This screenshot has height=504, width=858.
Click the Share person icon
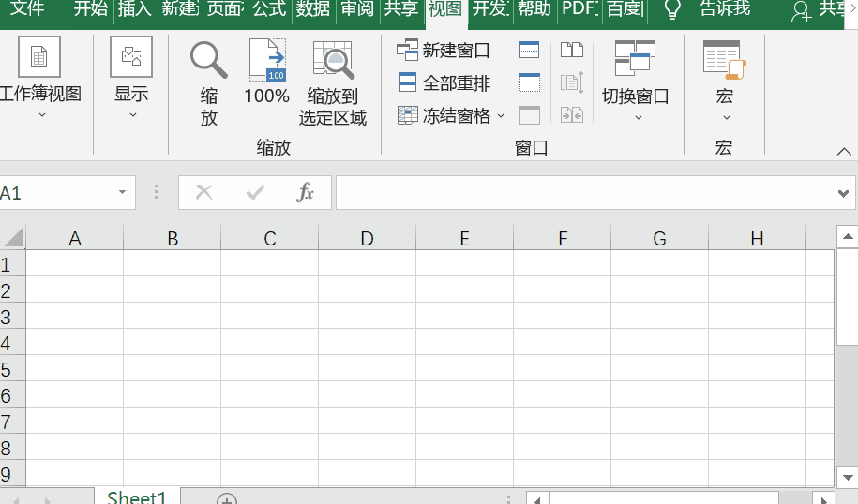(801, 11)
